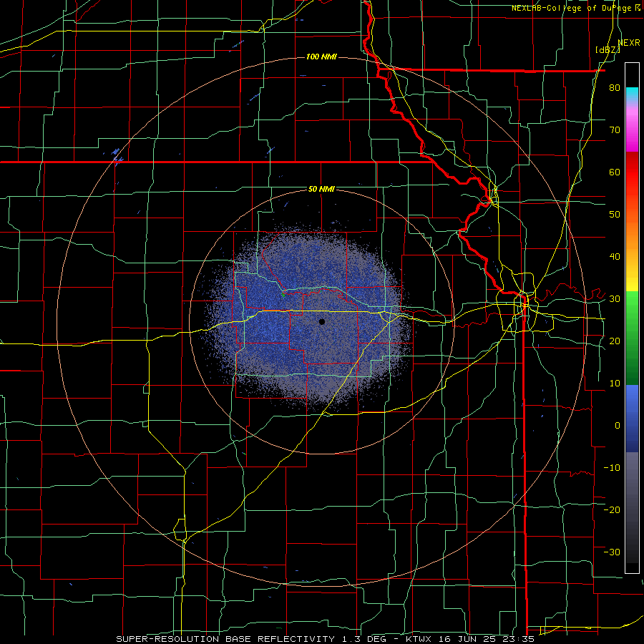
Task: Click the 40 dBZ label on color scale
Action: (x=615, y=257)
